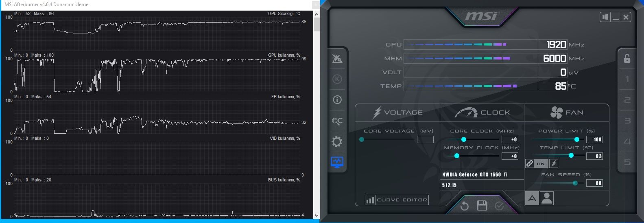Select profile slot 4
The height and width of the screenshot is (223, 644).
coord(627,141)
